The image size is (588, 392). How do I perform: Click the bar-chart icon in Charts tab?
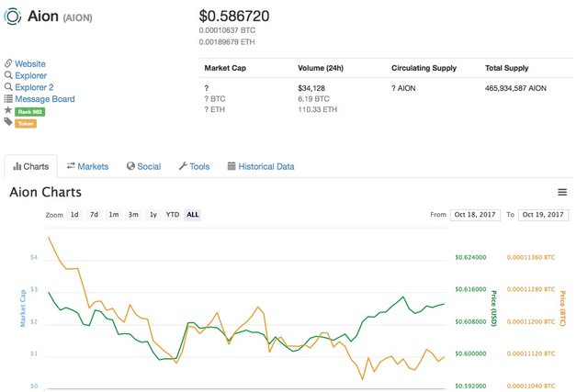(17, 166)
